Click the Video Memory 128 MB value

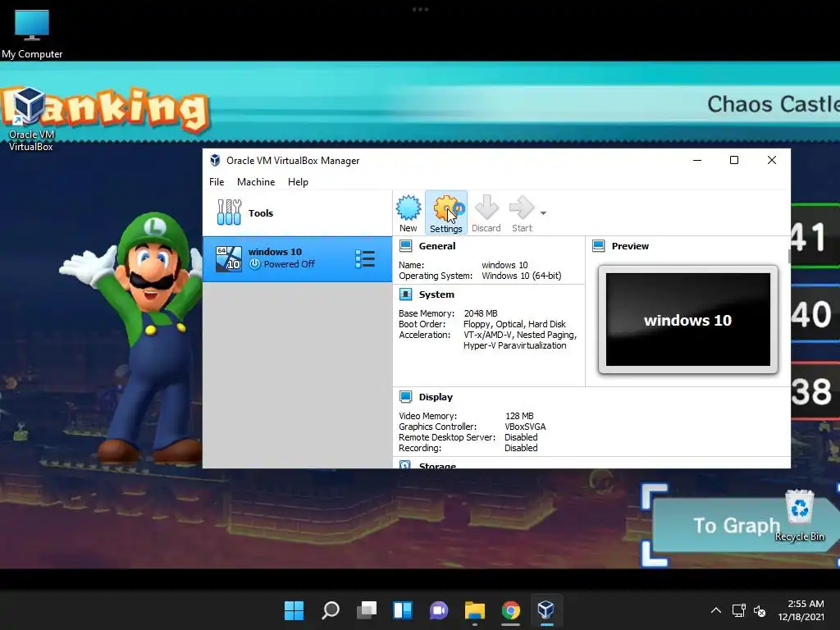519,416
